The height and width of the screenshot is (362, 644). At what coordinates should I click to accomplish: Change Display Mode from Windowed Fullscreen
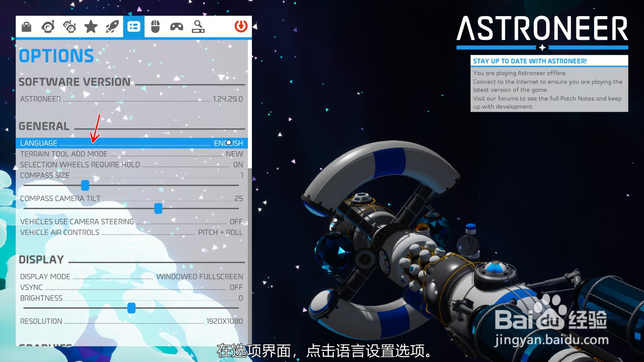click(132, 277)
